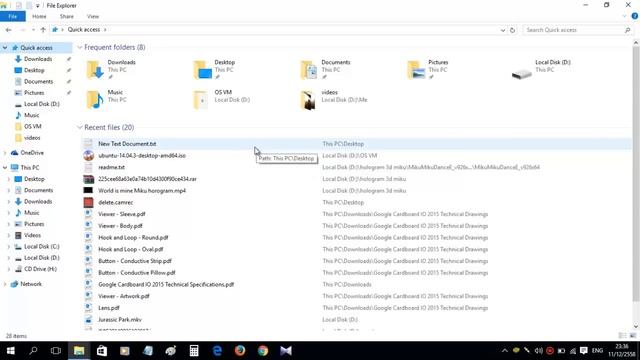Open the videos folder thumbnail
640x360 pixels.
point(308,100)
